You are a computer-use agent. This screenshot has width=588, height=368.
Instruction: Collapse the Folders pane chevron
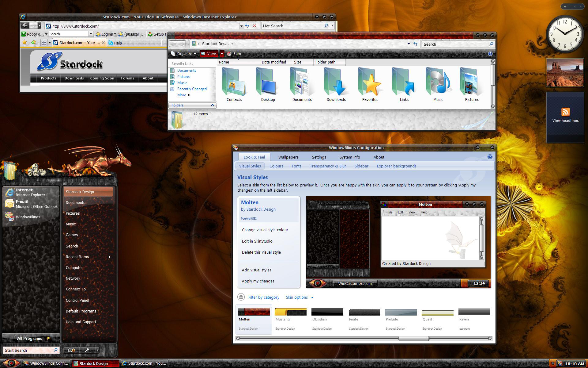click(x=213, y=105)
